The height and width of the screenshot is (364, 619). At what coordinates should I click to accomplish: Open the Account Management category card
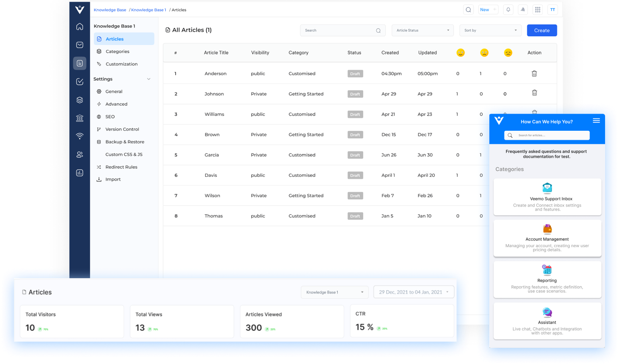(x=547, y=238)
